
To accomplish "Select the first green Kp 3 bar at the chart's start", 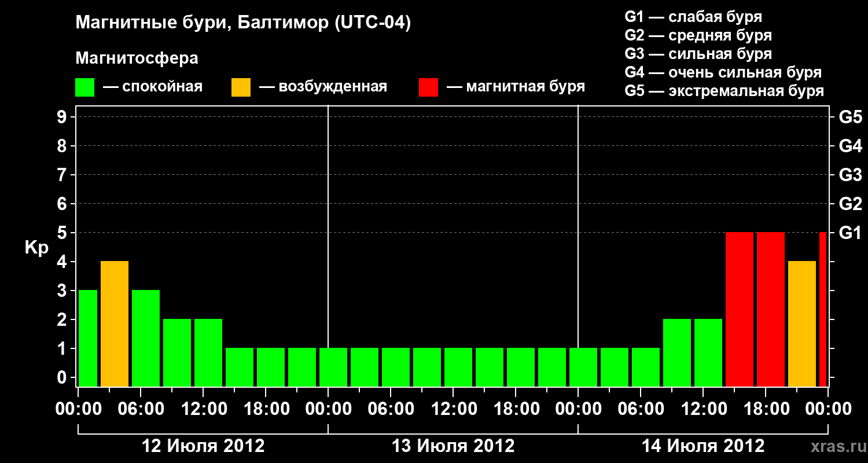I will tap(88, 338).
